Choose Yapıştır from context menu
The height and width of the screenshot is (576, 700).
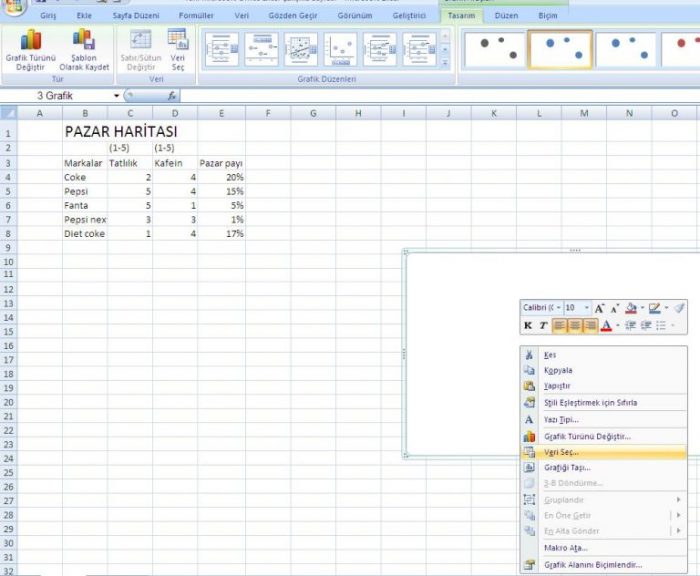604,386
